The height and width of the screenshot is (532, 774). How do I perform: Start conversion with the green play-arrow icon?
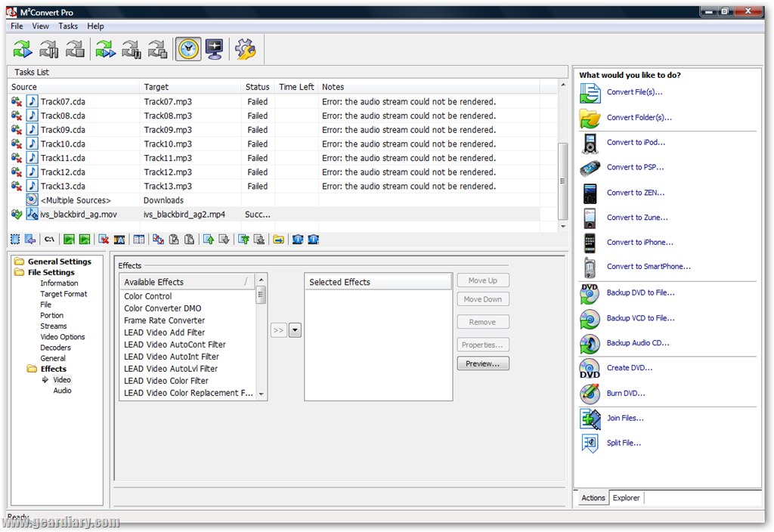point(23,49)
